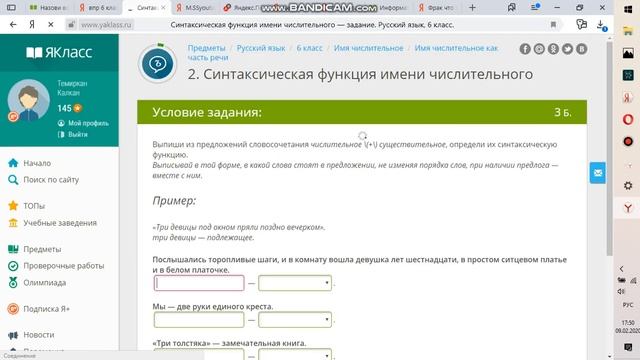
Task: Click breadcrumb Имя числительное
Action: click(x=369, y=48)
